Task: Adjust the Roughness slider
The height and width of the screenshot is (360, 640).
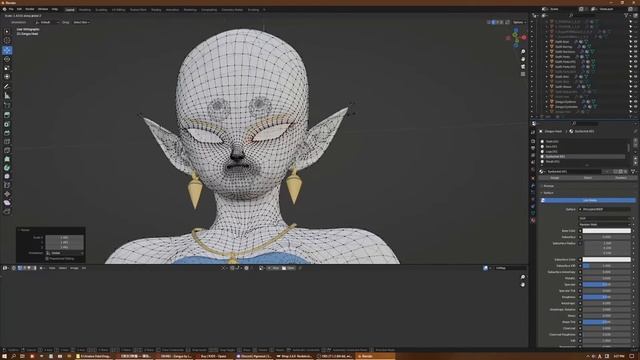Action: pos(607,297)
